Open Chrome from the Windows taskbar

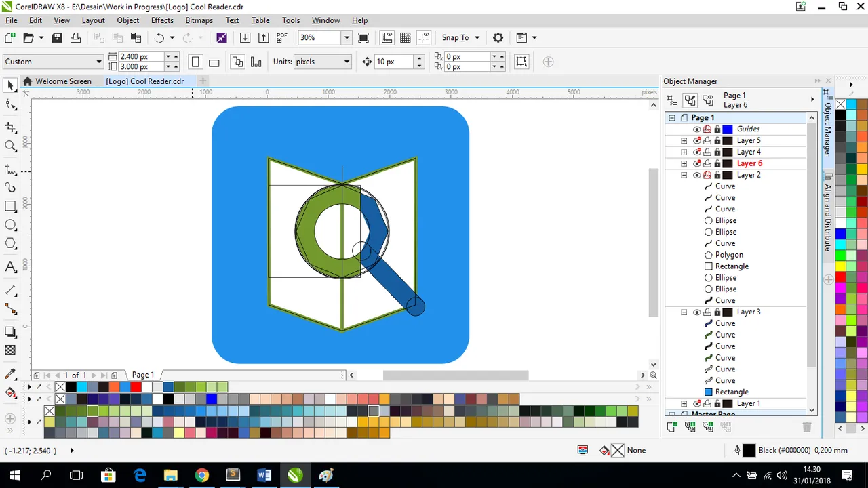coord(201,475)
